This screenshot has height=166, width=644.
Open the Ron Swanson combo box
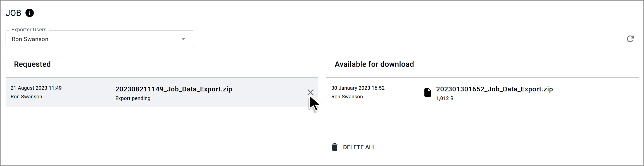click(100, 39)
